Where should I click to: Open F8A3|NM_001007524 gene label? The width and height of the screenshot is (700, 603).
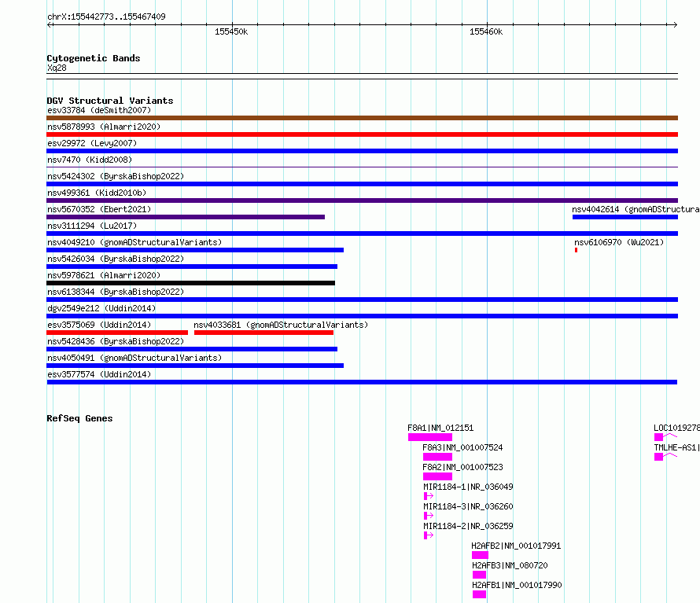pyautogui.click(x=462, y=447)
